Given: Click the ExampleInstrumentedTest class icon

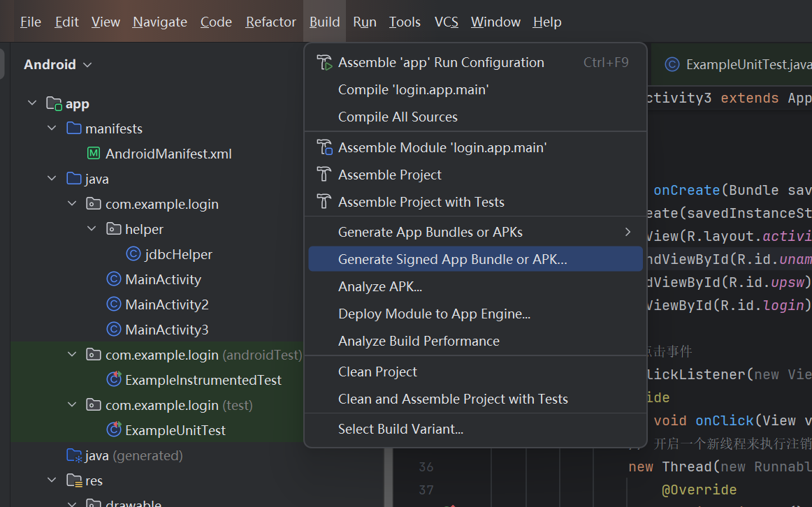Looking at the screenshot, I should (x=114, y=380).
